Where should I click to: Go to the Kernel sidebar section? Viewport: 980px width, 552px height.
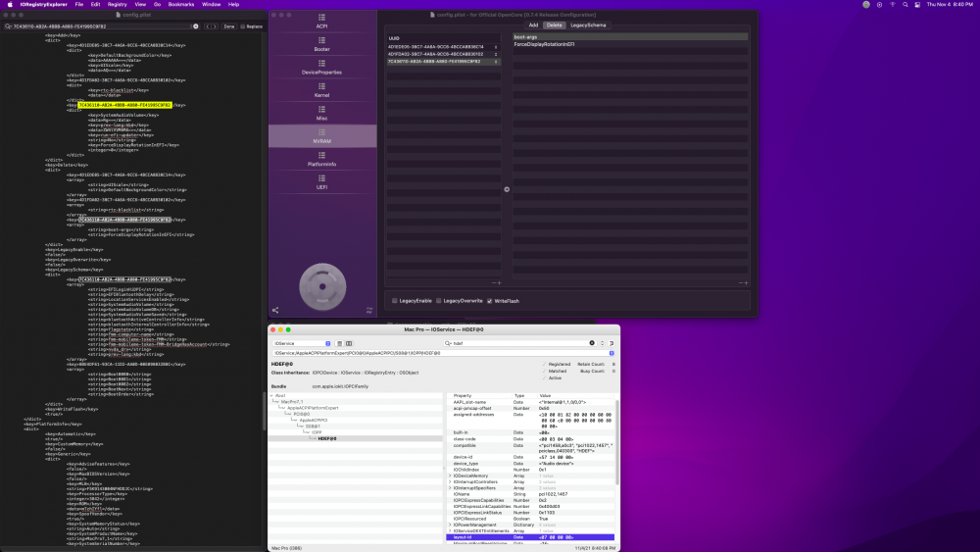click(321, 90)
